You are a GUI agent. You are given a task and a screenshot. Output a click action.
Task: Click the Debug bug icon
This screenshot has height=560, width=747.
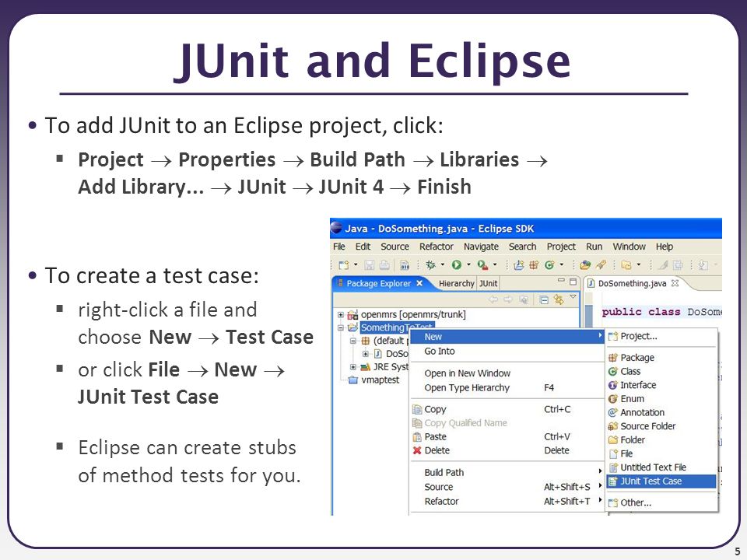430,264
